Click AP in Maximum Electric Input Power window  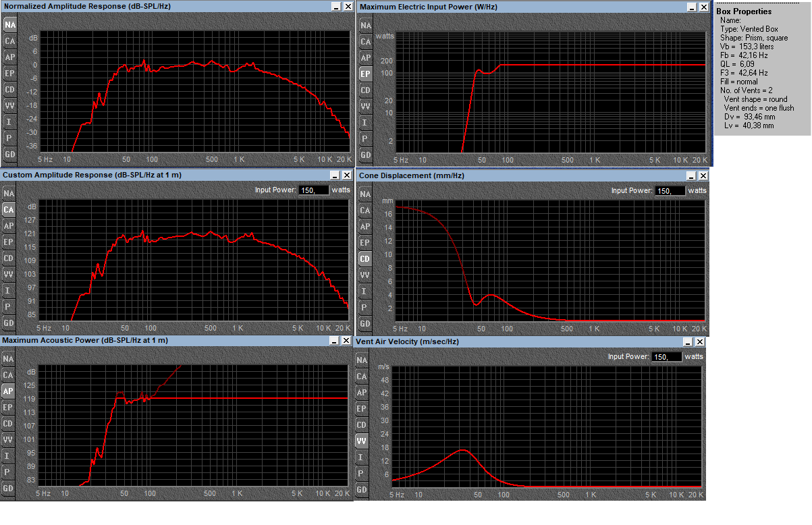(x=365, y=58)
